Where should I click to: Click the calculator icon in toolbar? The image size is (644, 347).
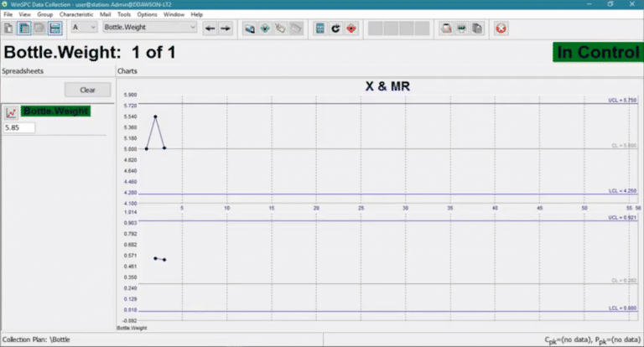[x=319, y=28]
